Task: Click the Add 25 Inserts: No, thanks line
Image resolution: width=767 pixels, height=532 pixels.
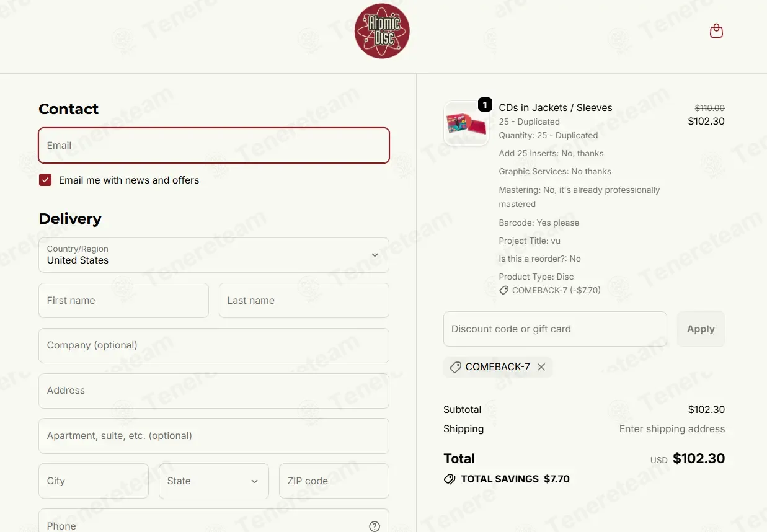Action: click(551, 153)
